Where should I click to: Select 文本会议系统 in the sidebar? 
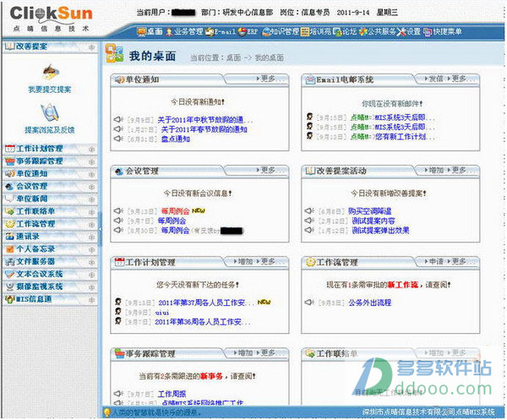click(x=50, y=274)
